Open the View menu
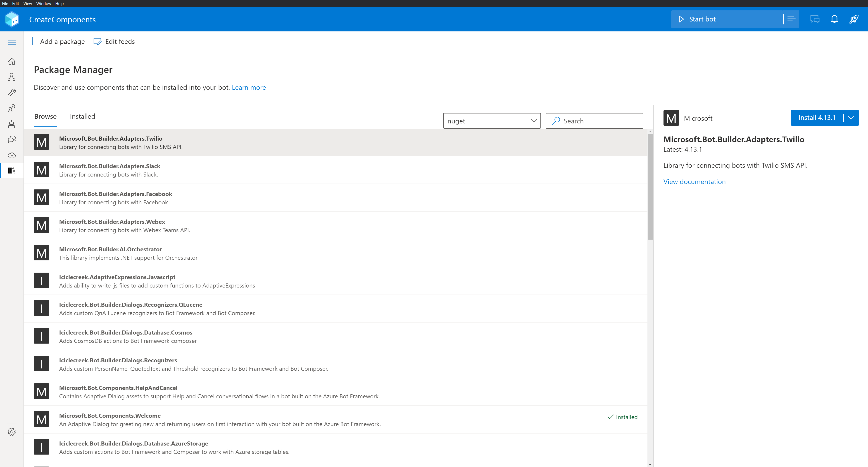 (27, 3)
